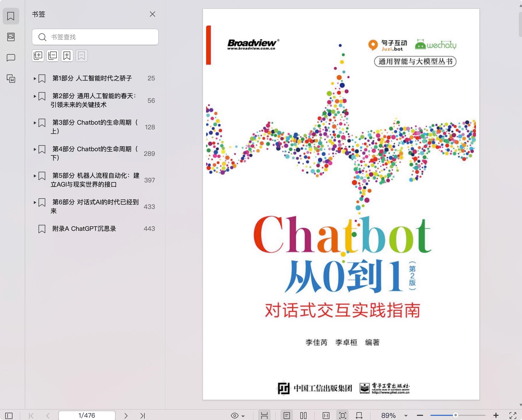Fit page to window icon
The width and height of the screenshot is (522, 420).
click(343, 416)
